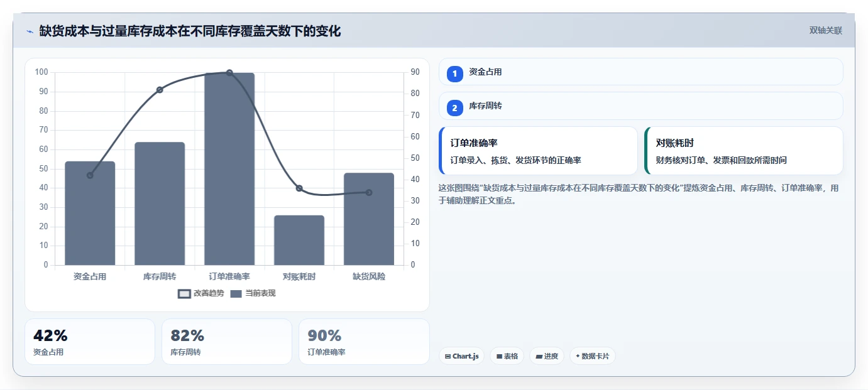Open the 订单准确率 info card

(538, 151)
